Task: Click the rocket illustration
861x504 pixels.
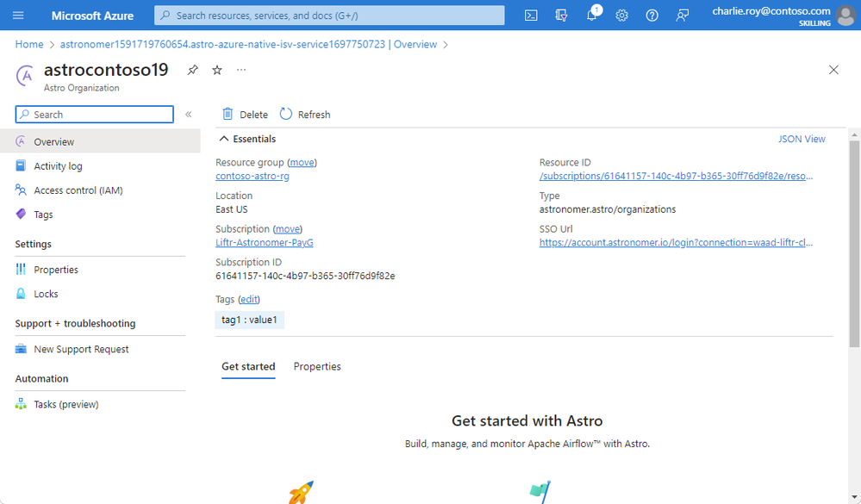Action: point(301,492)
